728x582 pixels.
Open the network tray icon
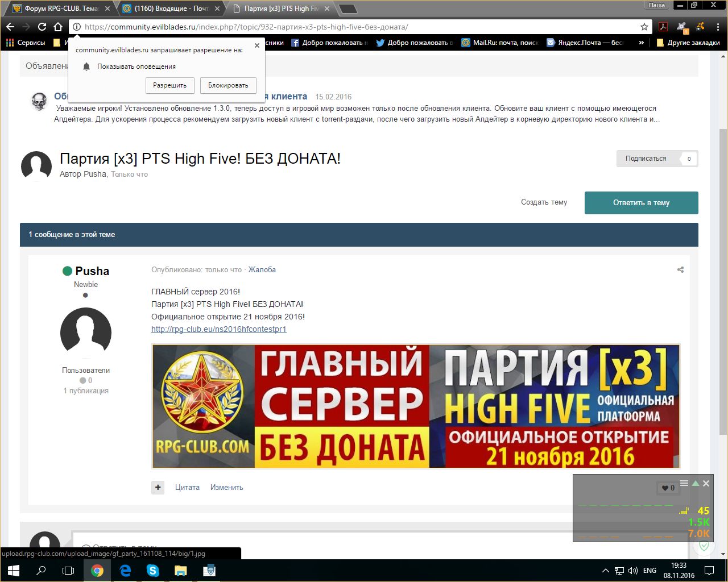tap(618, 571)
